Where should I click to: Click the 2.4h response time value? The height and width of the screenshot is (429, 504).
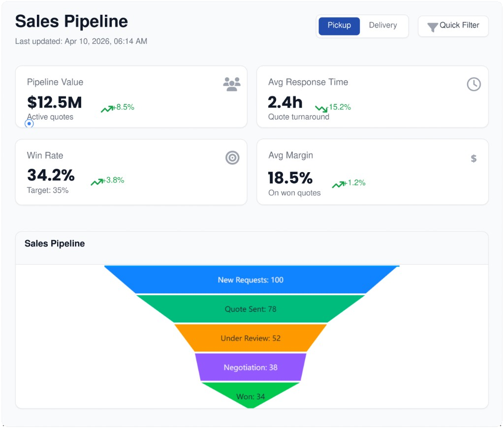pos(285,102)
